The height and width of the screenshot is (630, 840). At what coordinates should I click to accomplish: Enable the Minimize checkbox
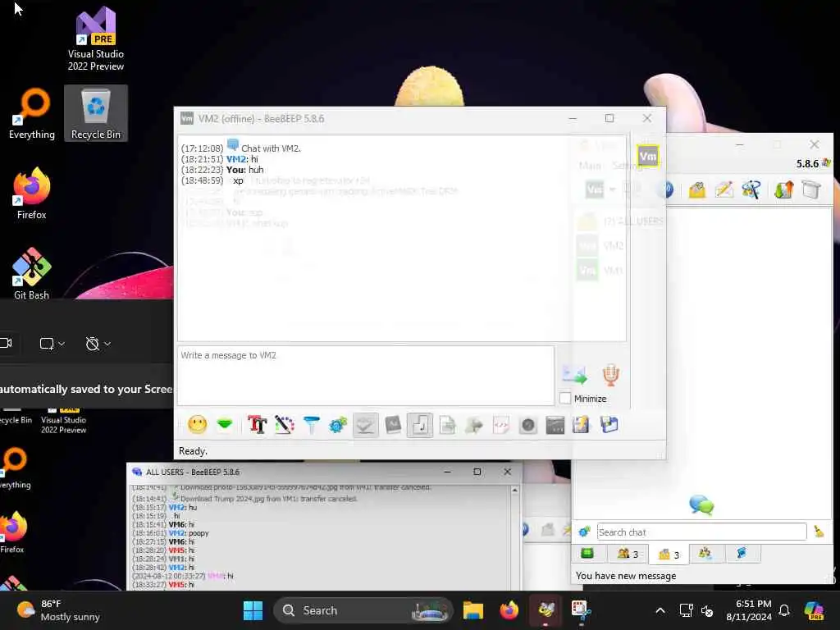point(564,399)
